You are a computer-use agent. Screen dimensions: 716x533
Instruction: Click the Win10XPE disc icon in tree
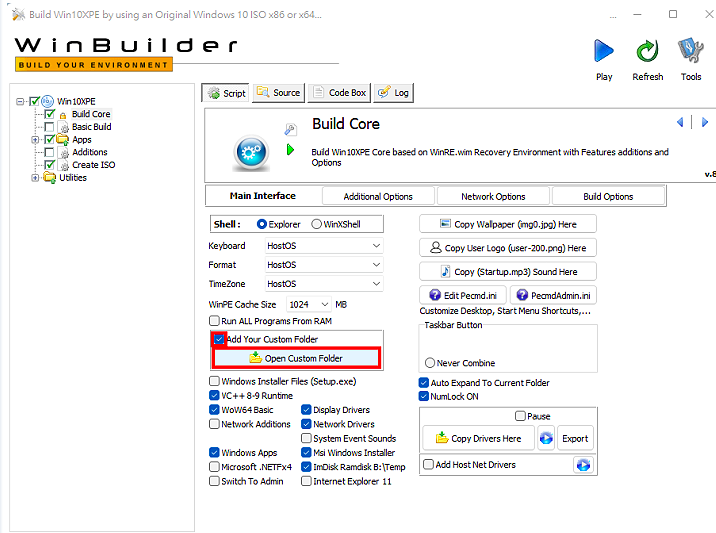point(47,101)
